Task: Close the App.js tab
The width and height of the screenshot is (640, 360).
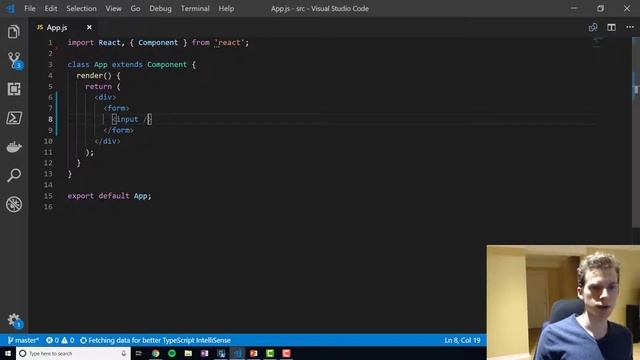Action: pos(89,27)
